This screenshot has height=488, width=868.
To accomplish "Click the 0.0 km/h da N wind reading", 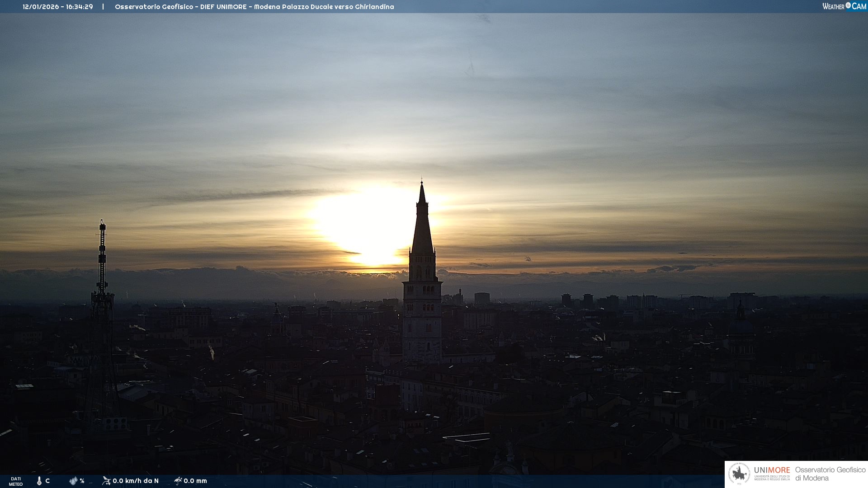I will tap(136, 481).
